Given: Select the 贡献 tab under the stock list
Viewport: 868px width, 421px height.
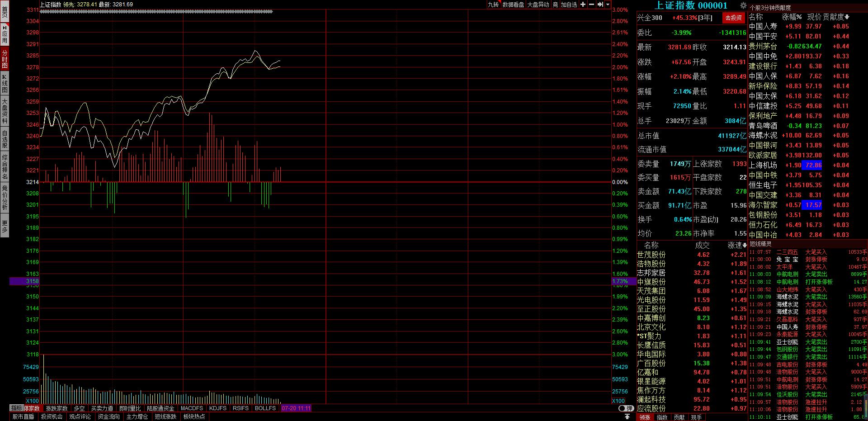Looking at the screenshot, I should tap(679, 417).
